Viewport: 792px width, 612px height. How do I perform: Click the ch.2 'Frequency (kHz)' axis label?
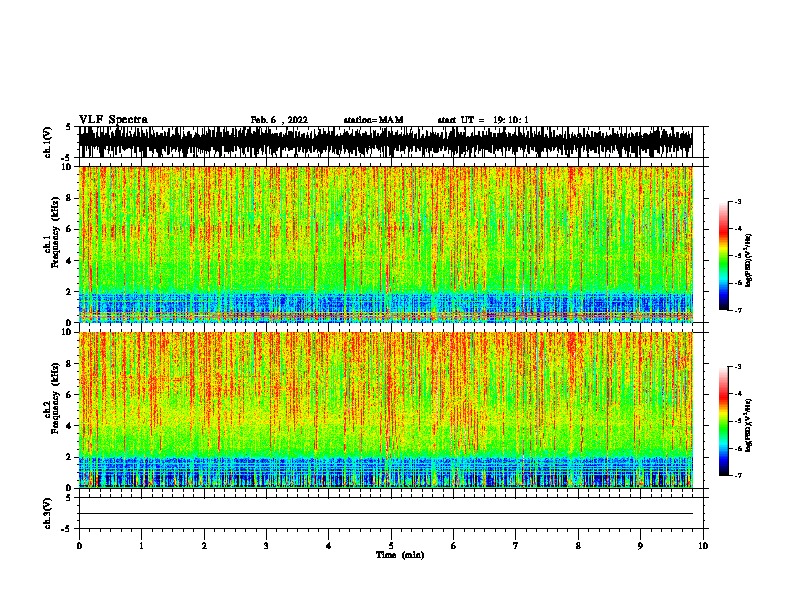point(55,398)
